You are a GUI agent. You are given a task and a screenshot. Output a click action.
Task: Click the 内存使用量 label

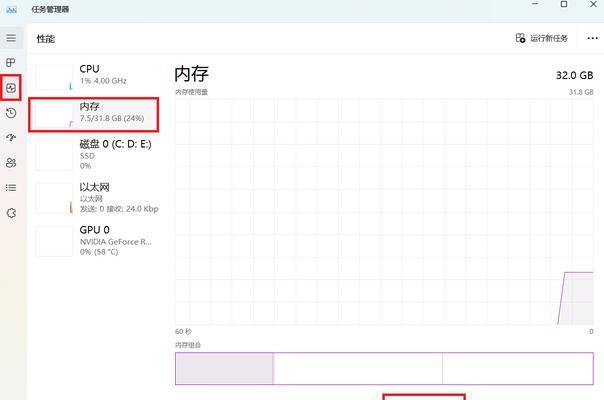[191, 92]
